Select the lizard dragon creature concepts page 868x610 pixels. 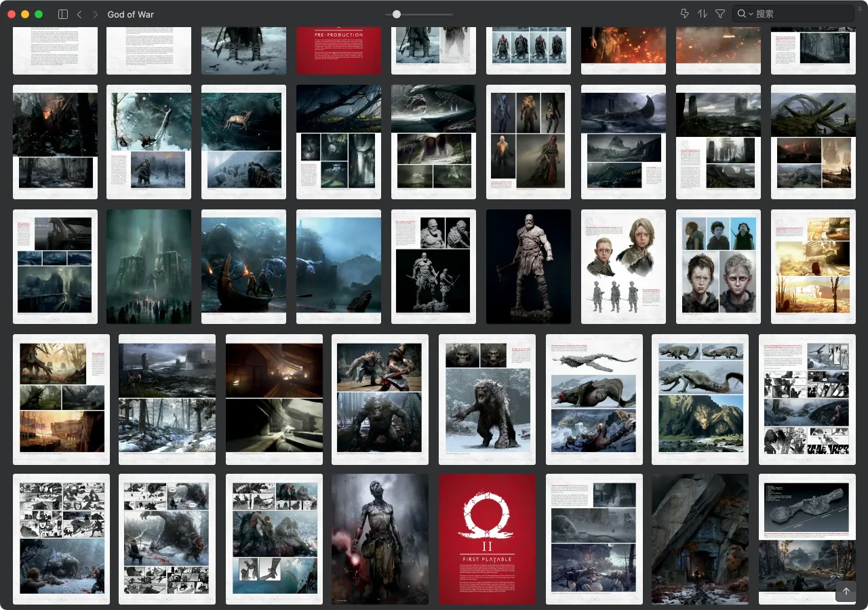click(x=700, y=399)
